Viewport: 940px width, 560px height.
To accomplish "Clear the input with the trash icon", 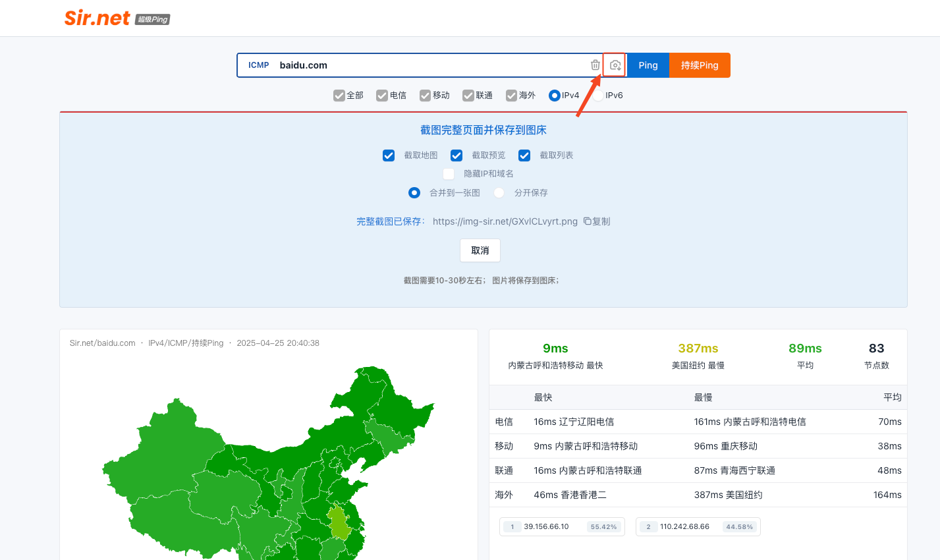I will (595, 65).
